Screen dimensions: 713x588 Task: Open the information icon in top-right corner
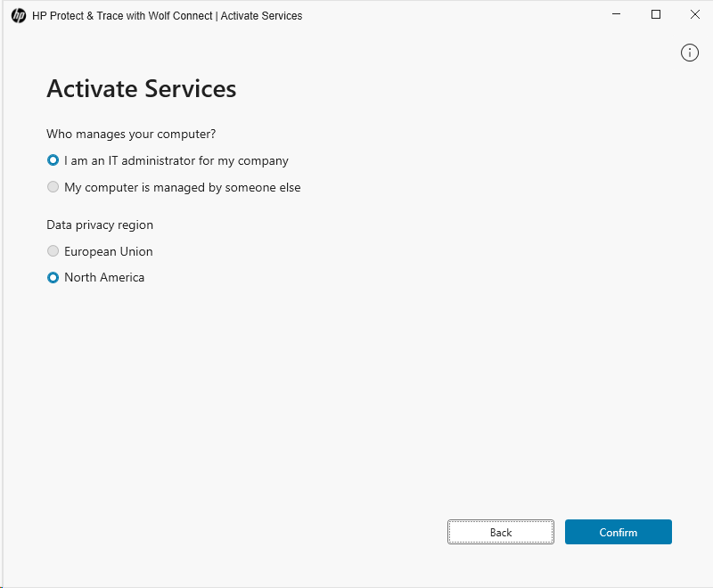pyautogui.click(x=689, y=53)
